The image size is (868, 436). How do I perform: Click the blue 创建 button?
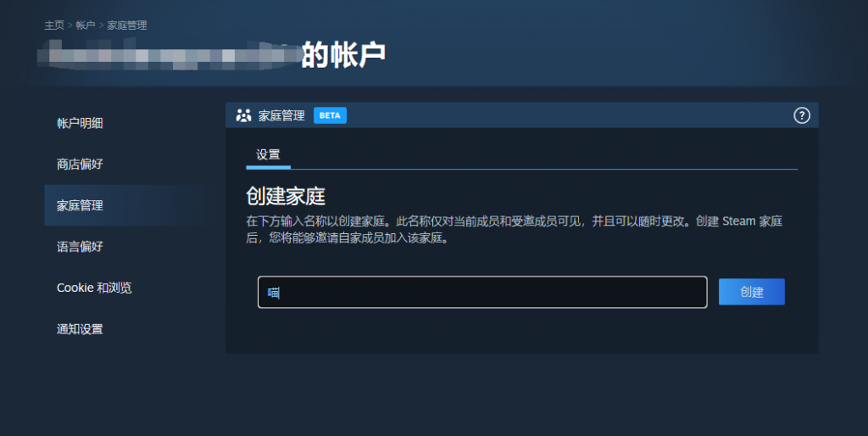click(751, 292)
